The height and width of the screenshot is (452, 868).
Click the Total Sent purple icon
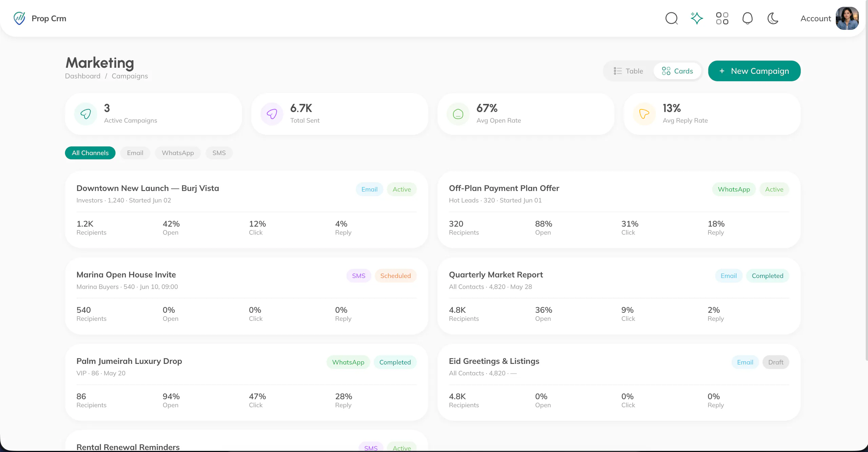pyautogui.click(x=272, y=114)
